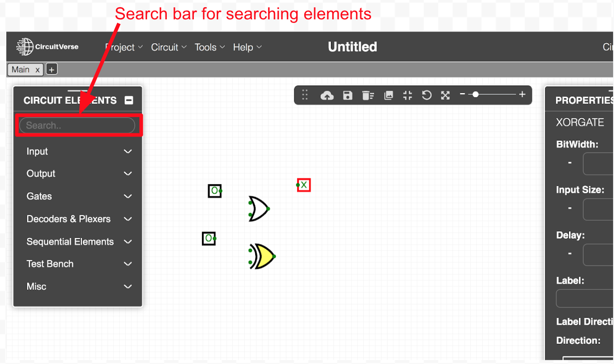The width and height of the screenshot is (614, 364).
Task: Add a new circuit tab with plus button
Action: (x=52, y=69)
